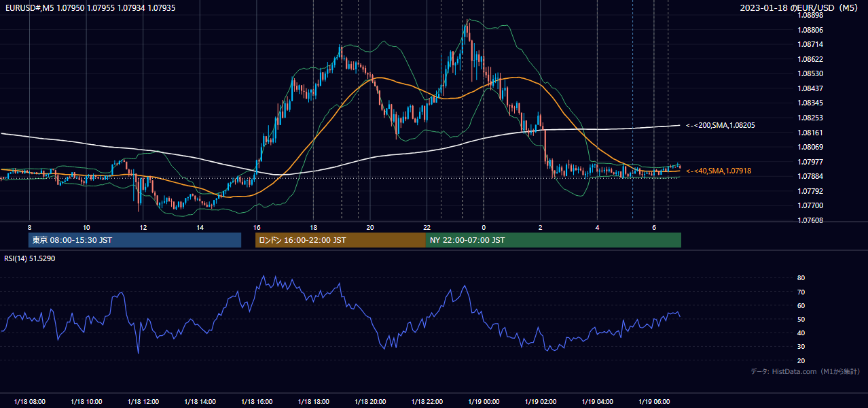868x408 pixels.
Task: Click price axis label 1.08253
Action: (x=810, y=118)
